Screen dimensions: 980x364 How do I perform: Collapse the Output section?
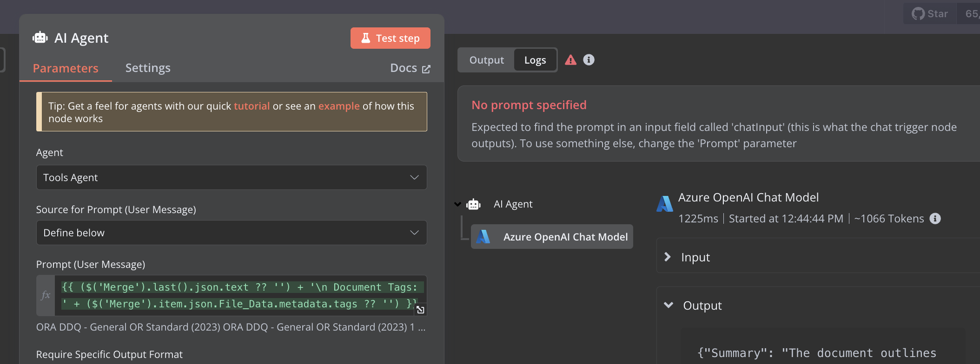tap(669, 305)
